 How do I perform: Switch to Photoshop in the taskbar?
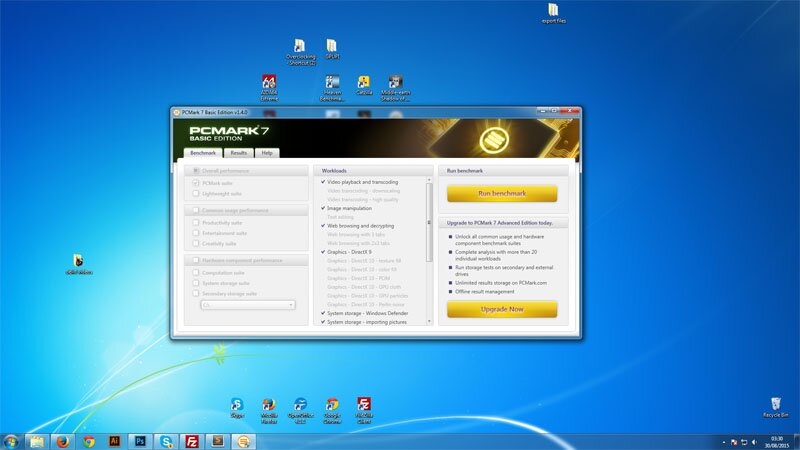click(140, 441)
